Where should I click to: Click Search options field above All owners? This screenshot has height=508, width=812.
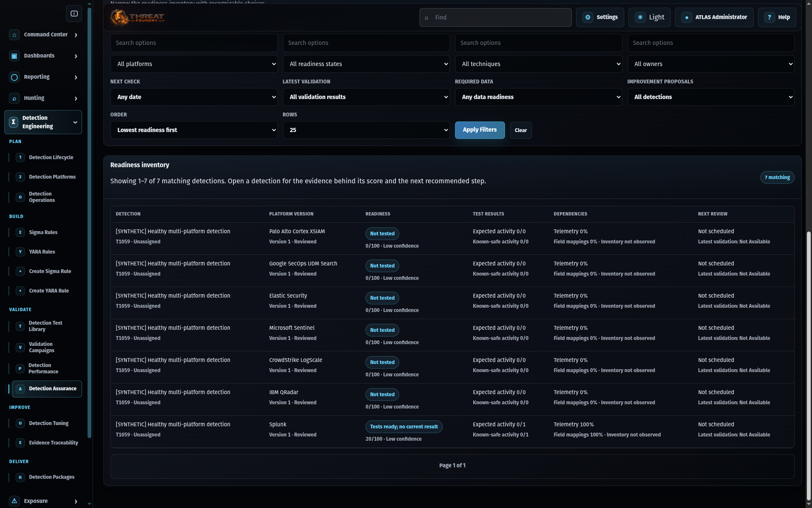pyautogui.click(x=711, y=43)
